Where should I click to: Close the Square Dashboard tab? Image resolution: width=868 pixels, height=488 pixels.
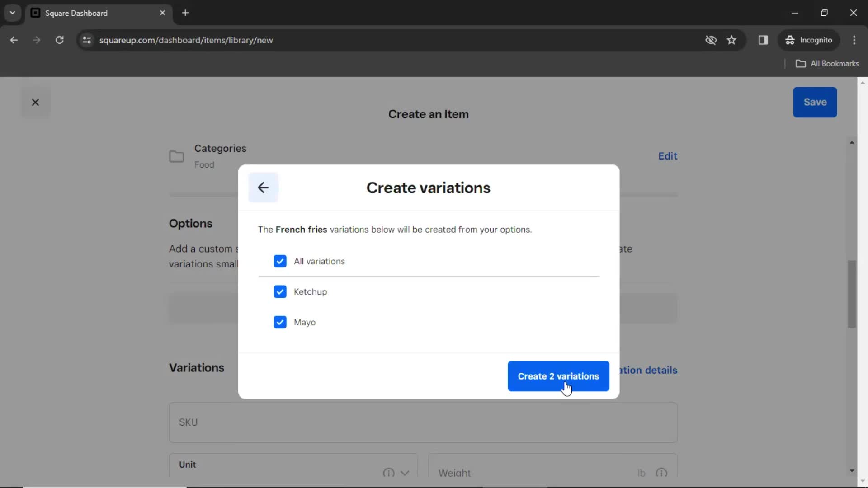point(162,13)
